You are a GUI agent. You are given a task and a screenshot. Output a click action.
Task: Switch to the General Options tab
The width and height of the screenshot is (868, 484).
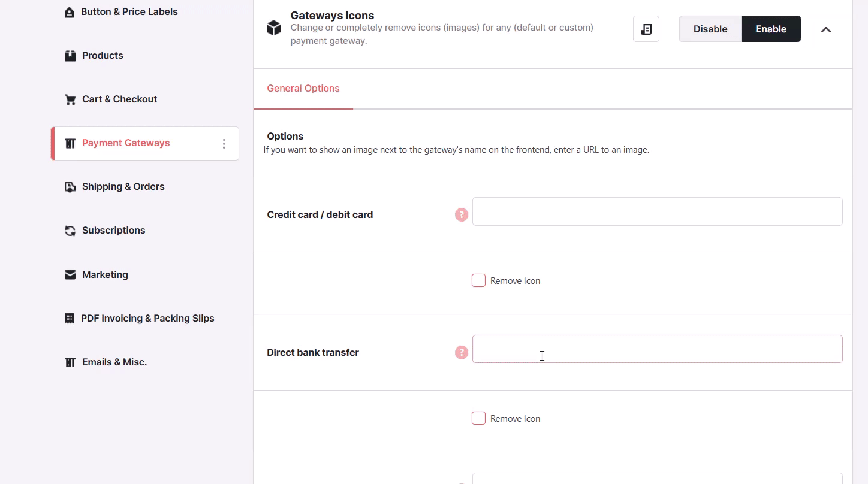pyautogui.click(x=303, y=89)
